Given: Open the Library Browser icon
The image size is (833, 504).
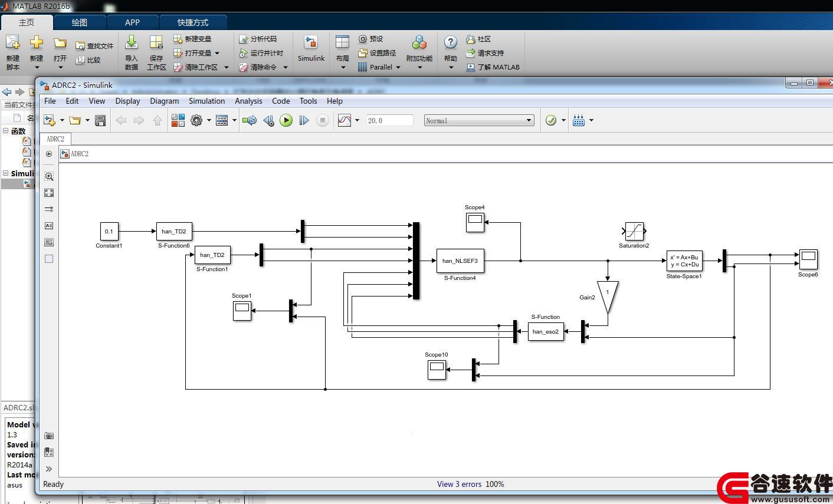Looking at the screenshot, I should click(x=178, y=120).
